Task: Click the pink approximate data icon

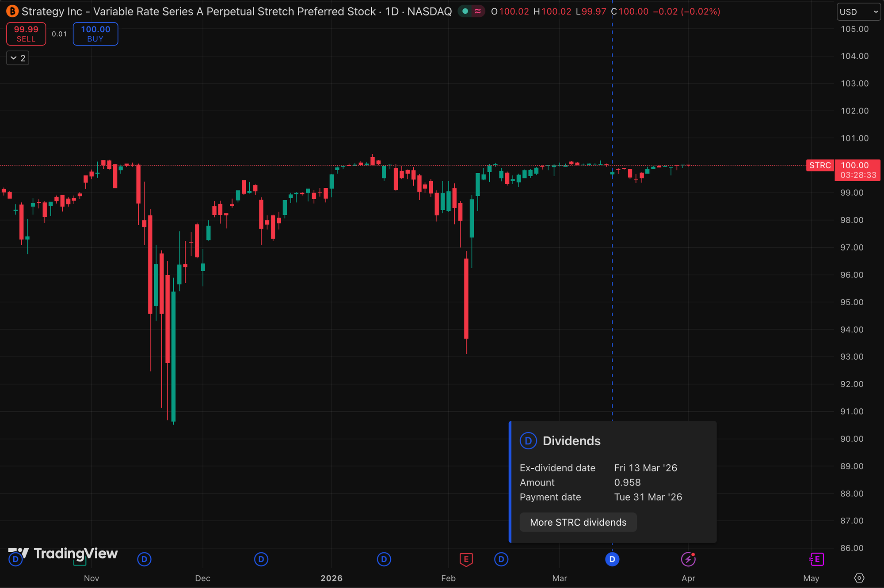Action: (478, 11)
